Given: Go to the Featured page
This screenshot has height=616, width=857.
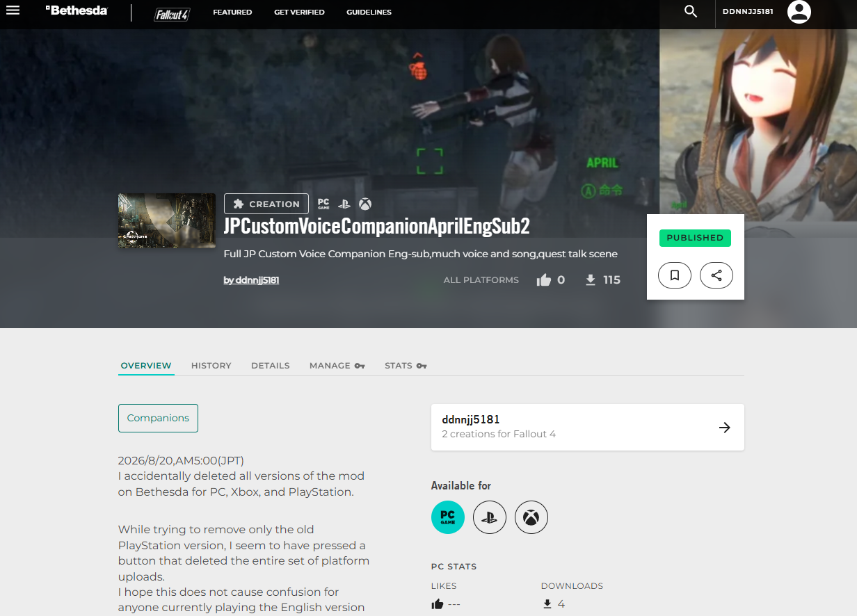Looking at the screenshot, I should coord(232,12).
